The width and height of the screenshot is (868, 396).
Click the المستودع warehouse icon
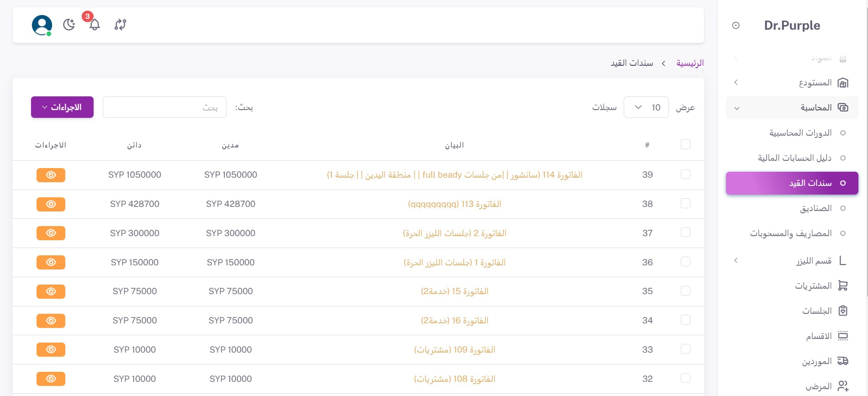(x=843, y=83)
